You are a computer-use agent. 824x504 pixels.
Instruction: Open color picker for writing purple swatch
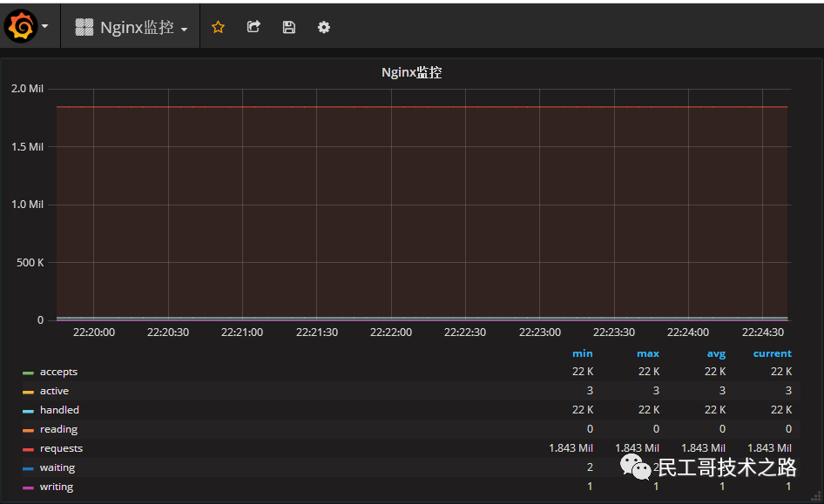pyautogui.click(x=28, y=488)
